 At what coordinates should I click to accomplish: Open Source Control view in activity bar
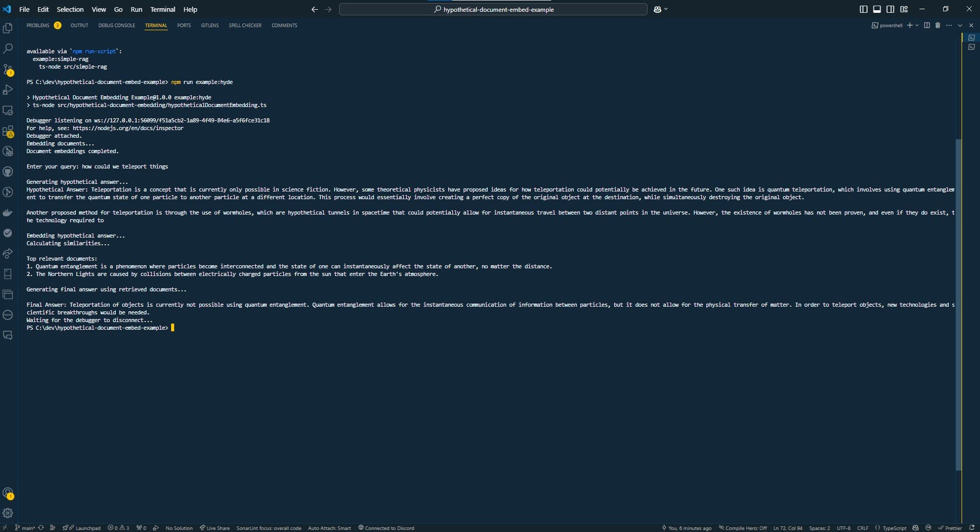pos(8,70)
